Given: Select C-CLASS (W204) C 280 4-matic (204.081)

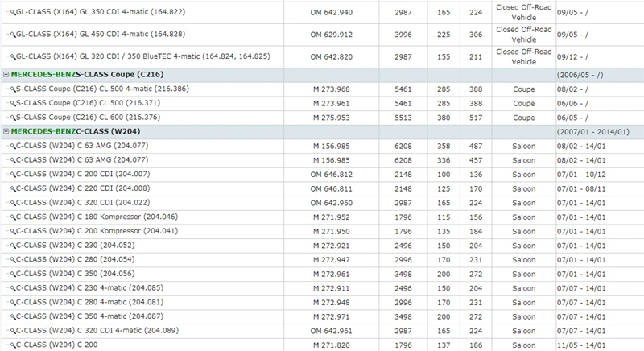Looking at the screenshot, I should click(x=89, y=302).
